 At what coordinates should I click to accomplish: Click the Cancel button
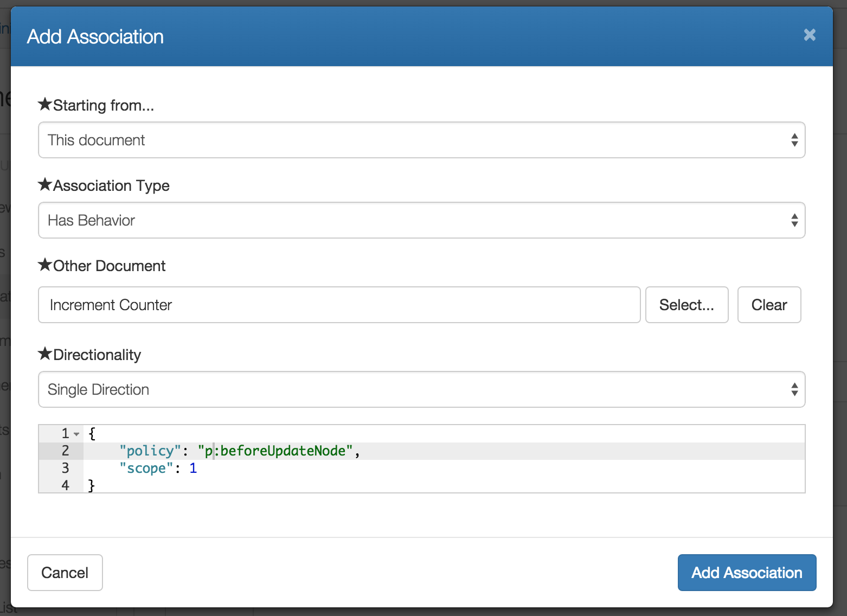tap(65, 573)
